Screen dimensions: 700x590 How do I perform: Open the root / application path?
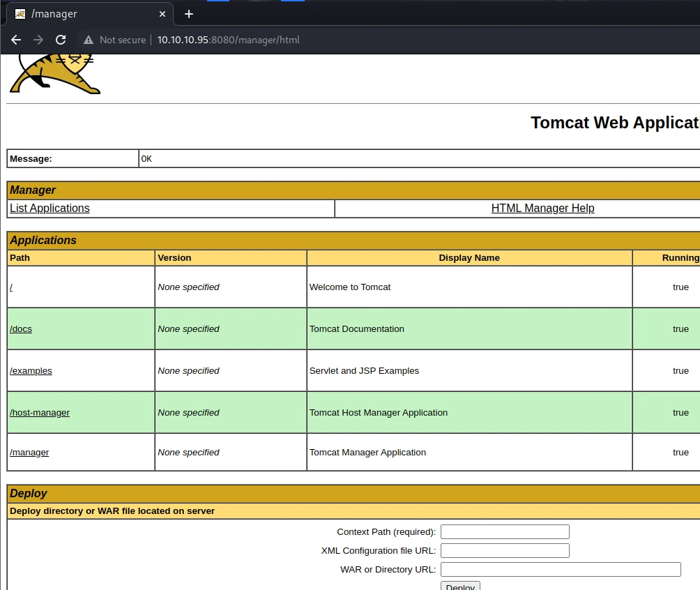[11, 287]
